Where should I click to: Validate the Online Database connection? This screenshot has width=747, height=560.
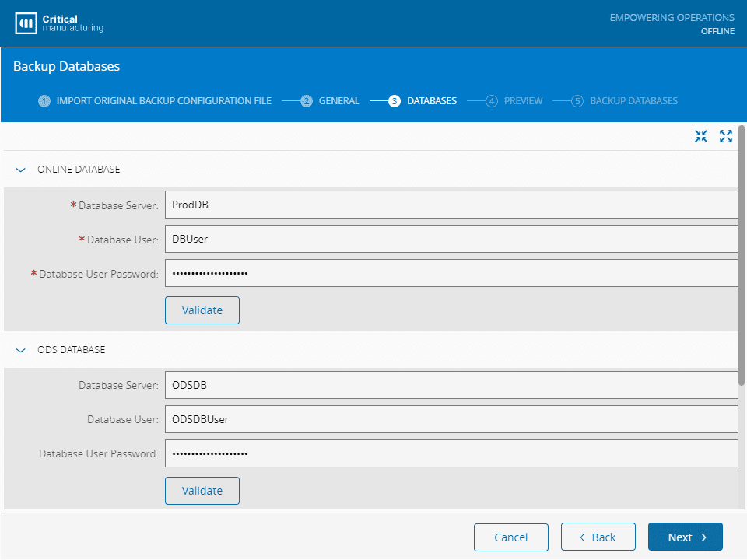(202, 310)
